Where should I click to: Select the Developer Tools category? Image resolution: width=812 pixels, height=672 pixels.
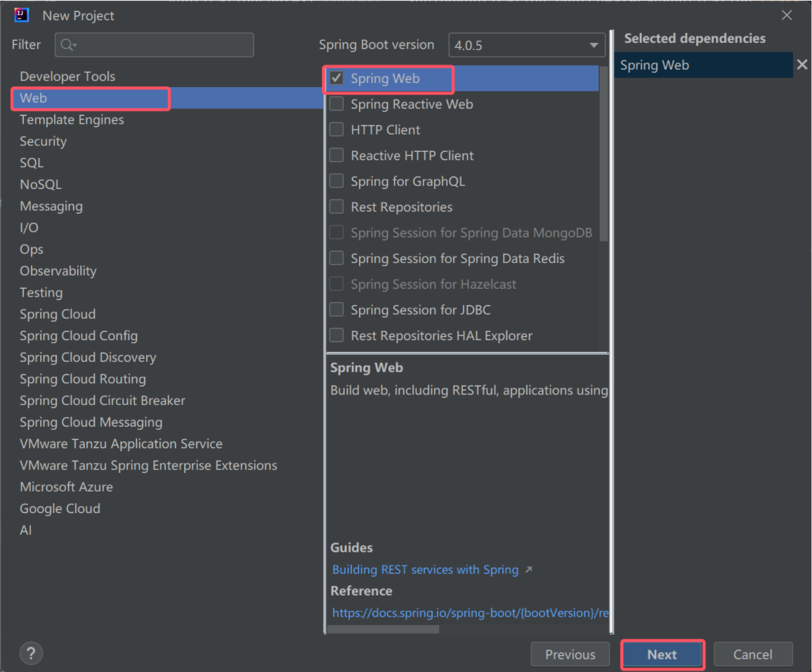point(67,76)
